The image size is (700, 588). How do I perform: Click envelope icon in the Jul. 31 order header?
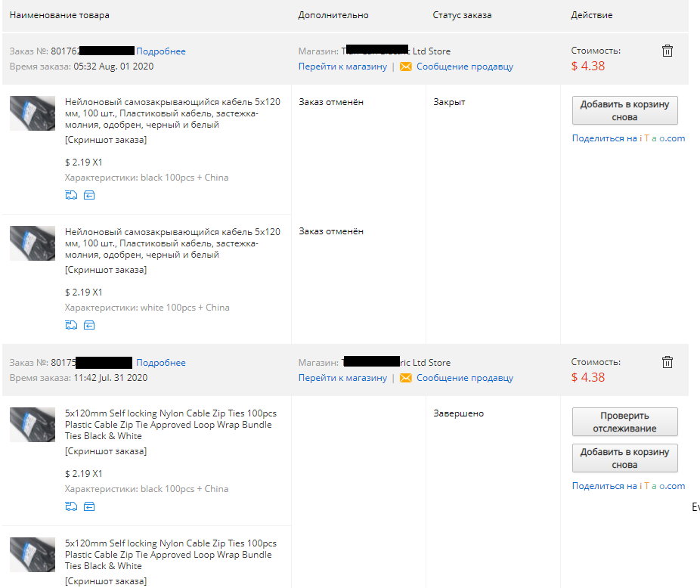(406, 378)
